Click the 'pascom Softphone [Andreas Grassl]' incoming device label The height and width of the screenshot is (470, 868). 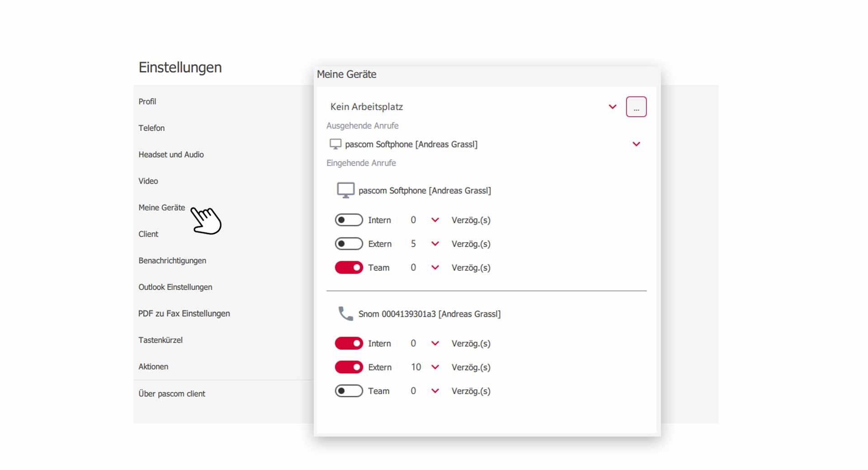(425, 191)
